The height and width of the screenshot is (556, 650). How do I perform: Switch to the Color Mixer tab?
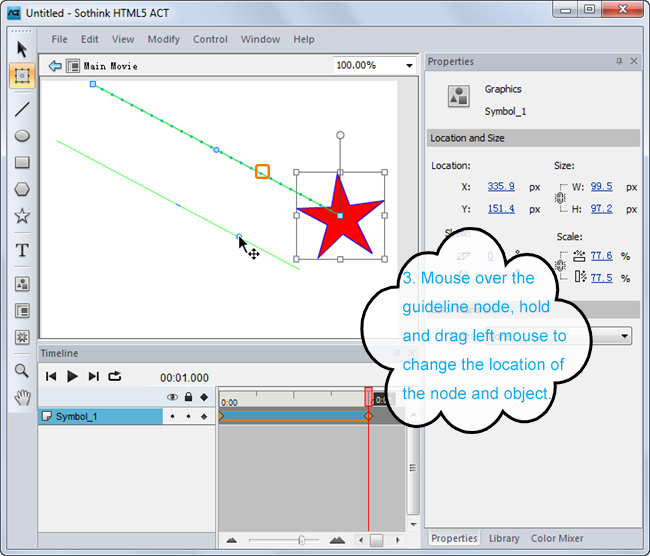557,538
